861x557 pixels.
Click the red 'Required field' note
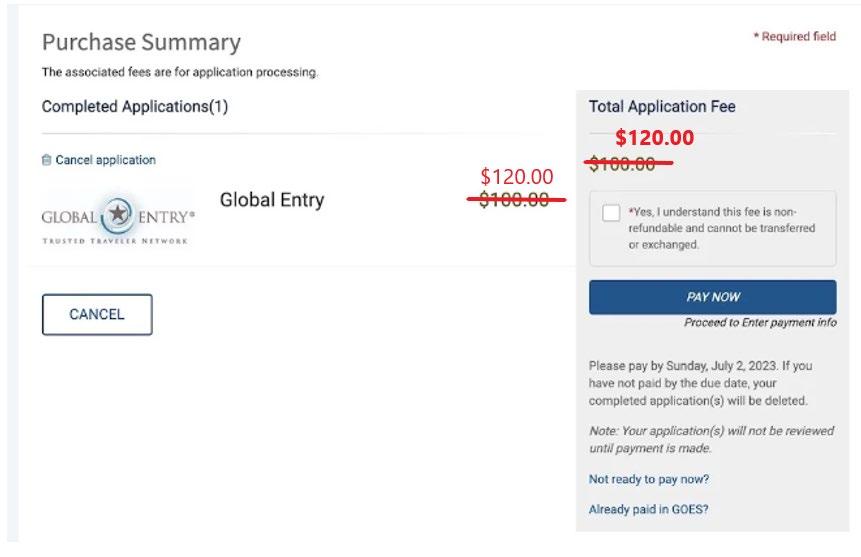pos(795,37)
